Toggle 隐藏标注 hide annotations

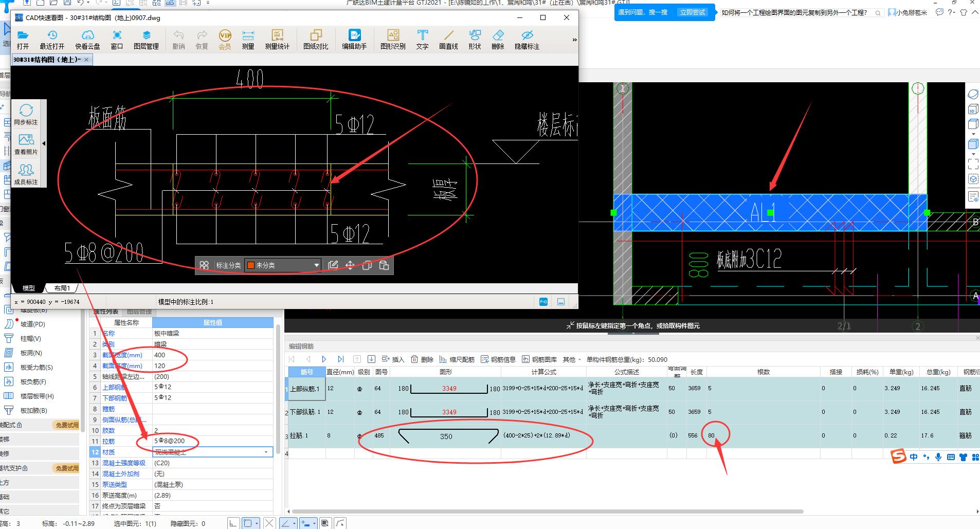(527, 40)
